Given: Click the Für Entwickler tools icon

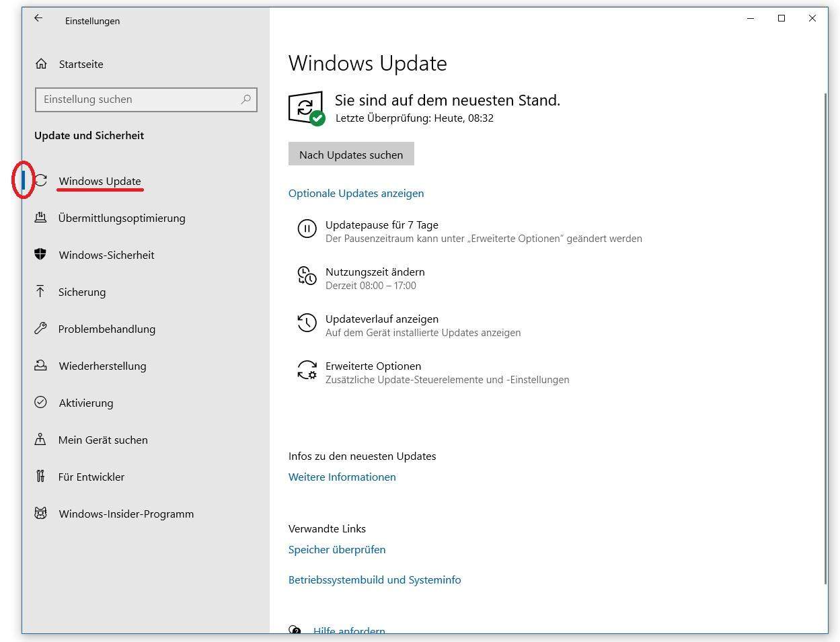Looking at the screenshot, I should (40, 476).
